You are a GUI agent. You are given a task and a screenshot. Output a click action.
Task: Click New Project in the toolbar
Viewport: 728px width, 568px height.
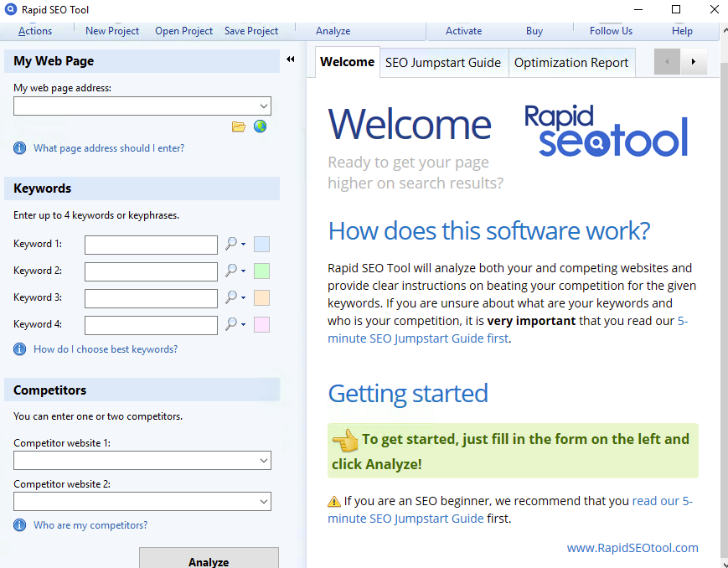[x=112, y=31]
